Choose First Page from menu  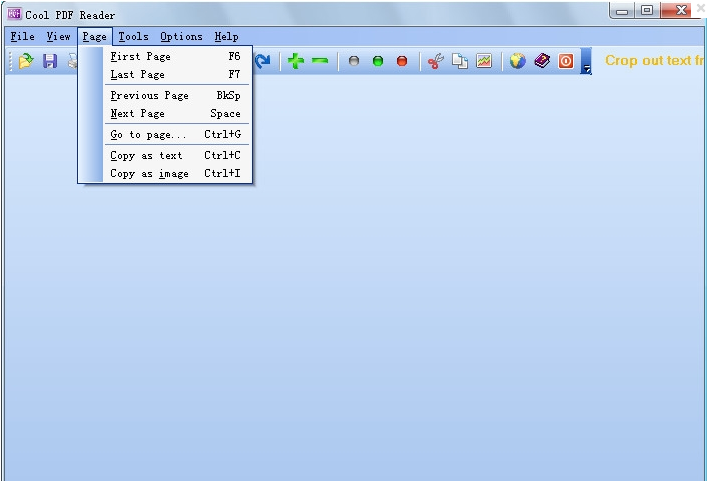(x=176, y=56)
